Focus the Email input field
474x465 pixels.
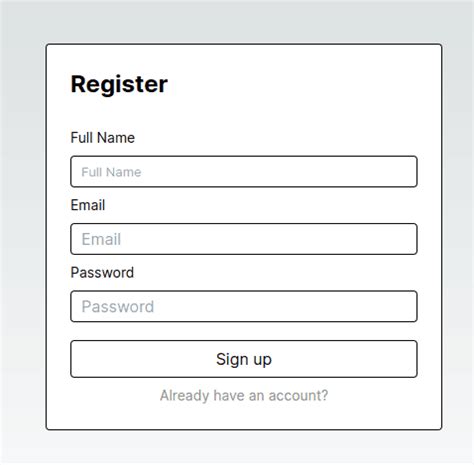tap(244, 239)
